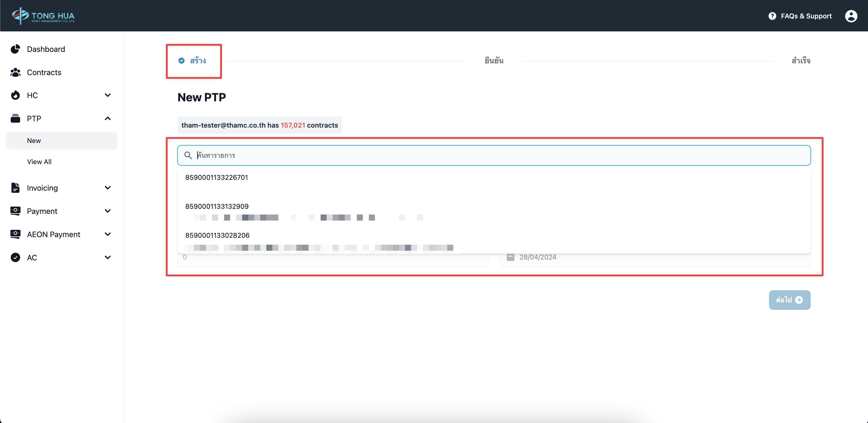Select View All under PTP section
This screenshot has height=423, width=868.
click(39, 162)
